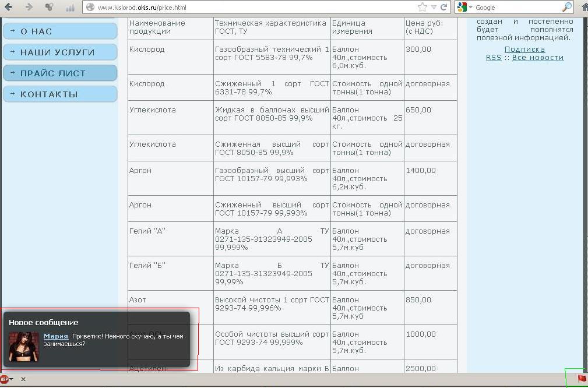Click the search magnifier icon
Image resolution: width=588 pixels, height=388 pixels.
(566, 8)
